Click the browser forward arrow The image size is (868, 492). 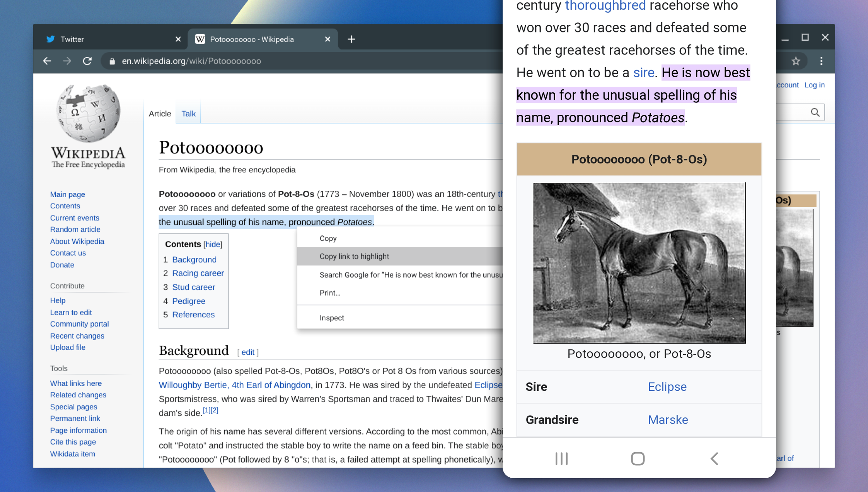[67, 61]
